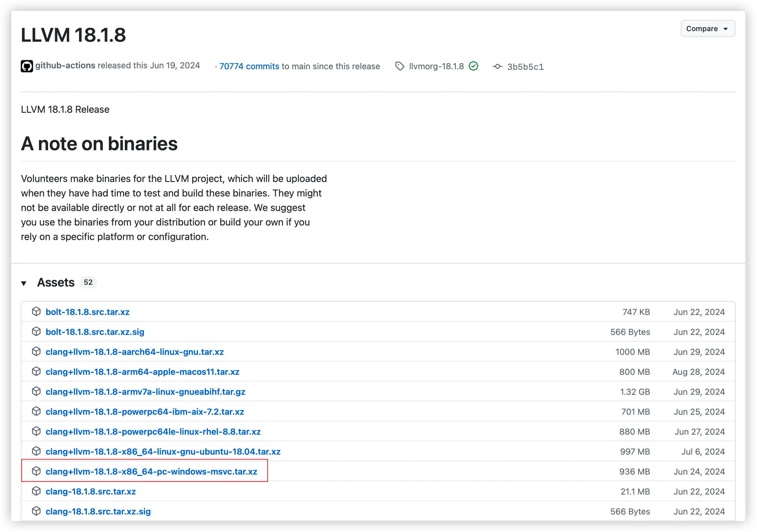
Task: Open the llvmorg-18.1.8 tag link
Action: pyautogui.click(x=436, y=66)
